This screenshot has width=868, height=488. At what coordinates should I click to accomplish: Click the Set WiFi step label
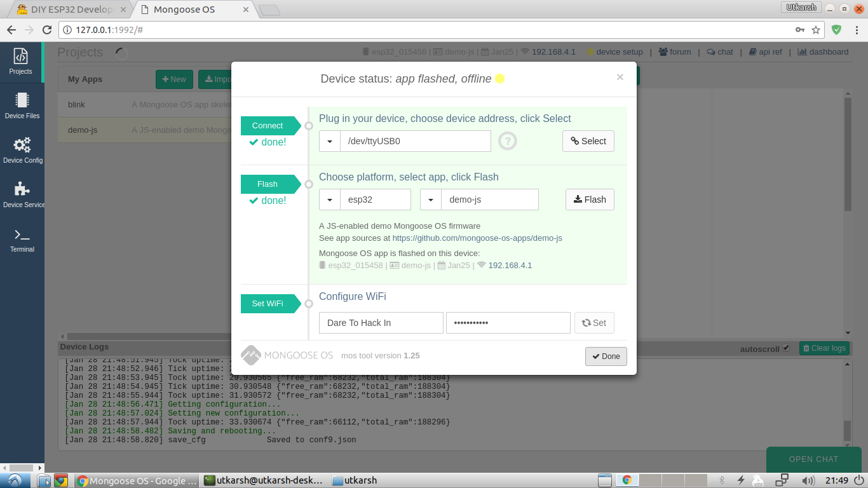pyautogui.click(x=267, y=304)
